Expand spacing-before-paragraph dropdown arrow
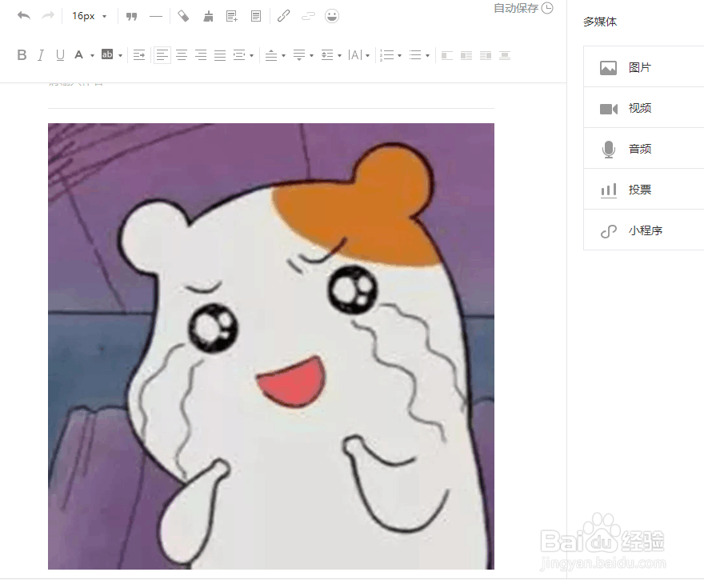The image size is (704, 588). (x=283, y=56)
